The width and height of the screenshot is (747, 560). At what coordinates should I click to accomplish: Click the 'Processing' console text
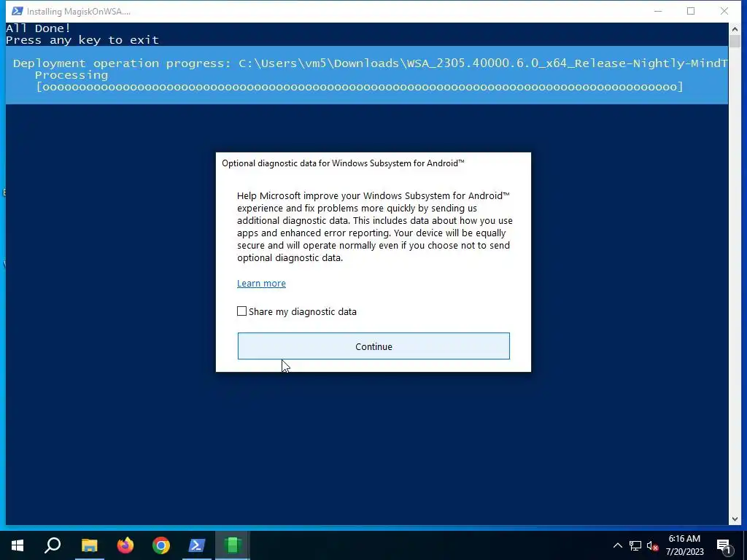click(x=71, y=75)
